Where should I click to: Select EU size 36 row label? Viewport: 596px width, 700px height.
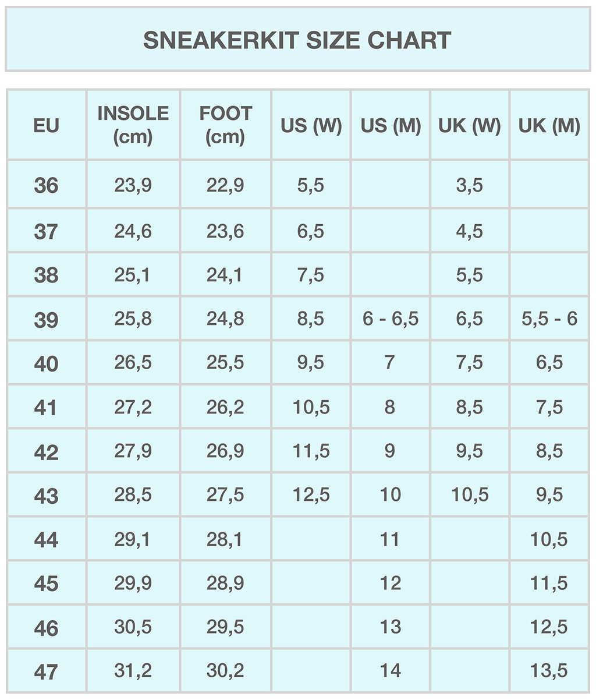pyautogui.click(x=47, y=186)
